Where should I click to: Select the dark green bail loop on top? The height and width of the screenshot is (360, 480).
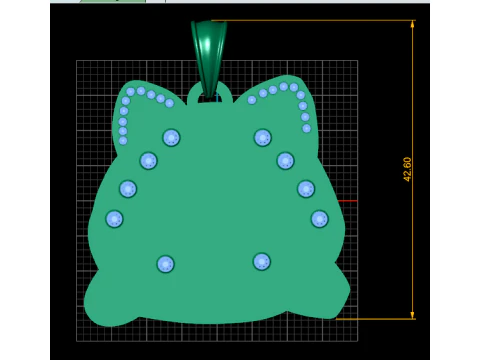coord(209,59)
